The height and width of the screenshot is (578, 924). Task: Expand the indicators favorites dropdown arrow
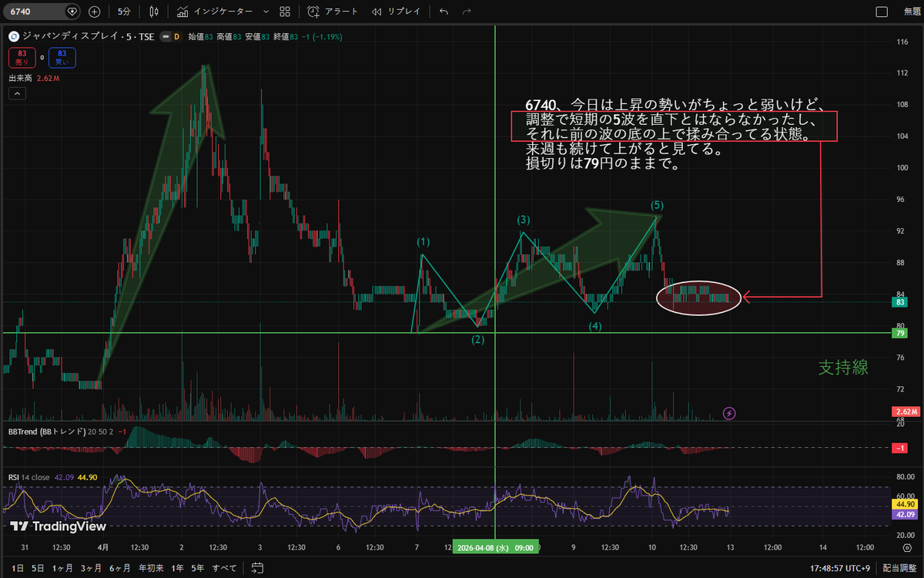[x=266, y=12]
